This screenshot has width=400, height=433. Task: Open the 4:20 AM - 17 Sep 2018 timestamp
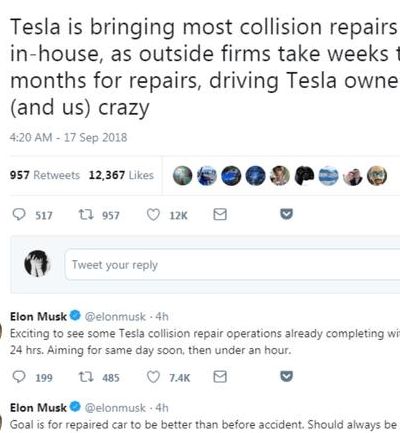(68, 137)
